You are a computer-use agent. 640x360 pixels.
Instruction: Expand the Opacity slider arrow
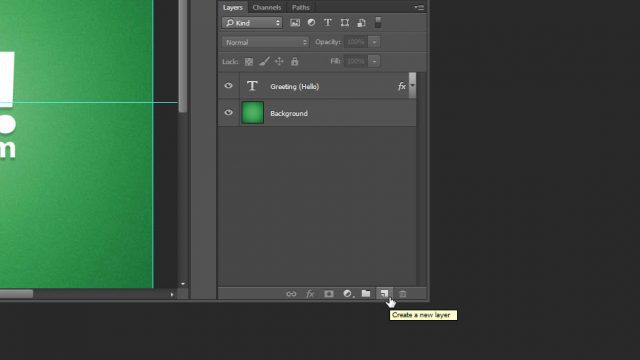(x=374, y=42)
